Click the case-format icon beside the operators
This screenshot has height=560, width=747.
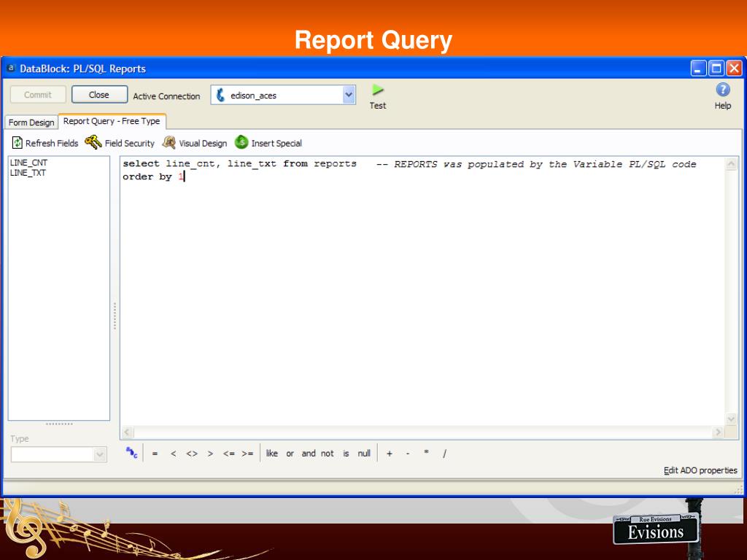coord(131,453)
